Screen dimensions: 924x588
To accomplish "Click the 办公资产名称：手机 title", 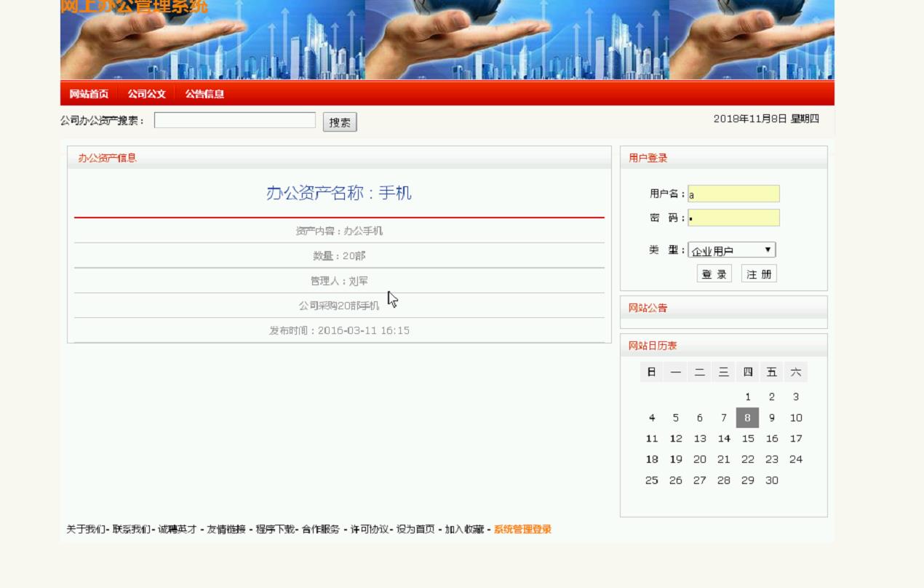I will pos(339,193).
